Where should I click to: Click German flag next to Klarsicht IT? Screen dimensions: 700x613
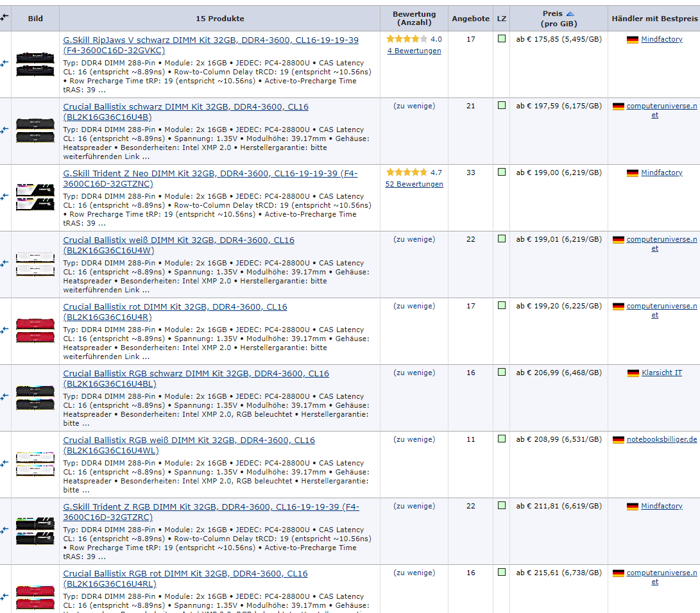point(633,373)
